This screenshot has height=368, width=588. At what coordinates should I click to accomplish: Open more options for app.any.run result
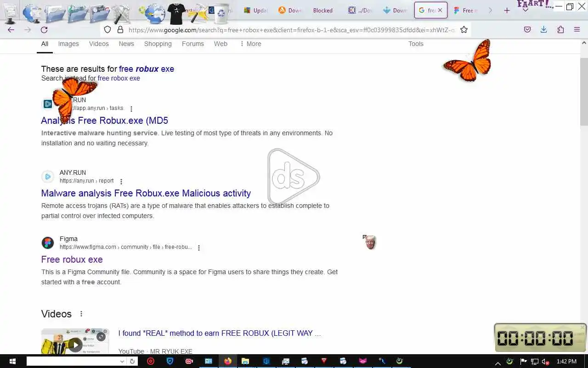point(131,109)
